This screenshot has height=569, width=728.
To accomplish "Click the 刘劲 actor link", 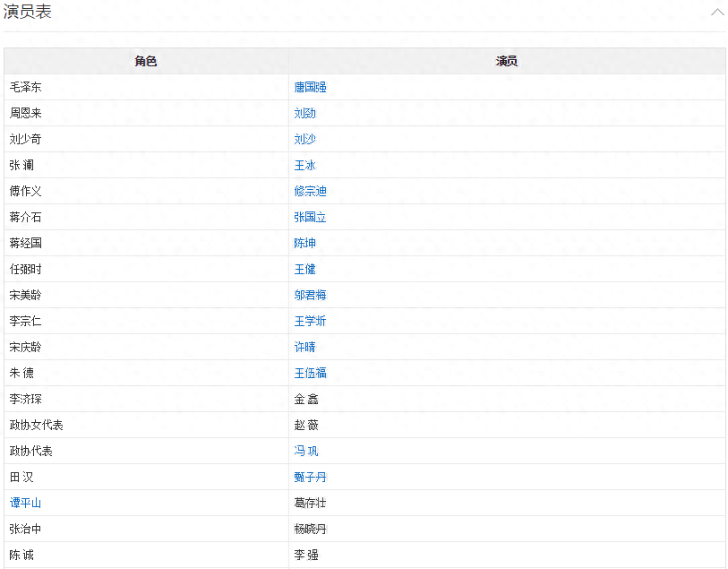I will click(x=304, y=114).
